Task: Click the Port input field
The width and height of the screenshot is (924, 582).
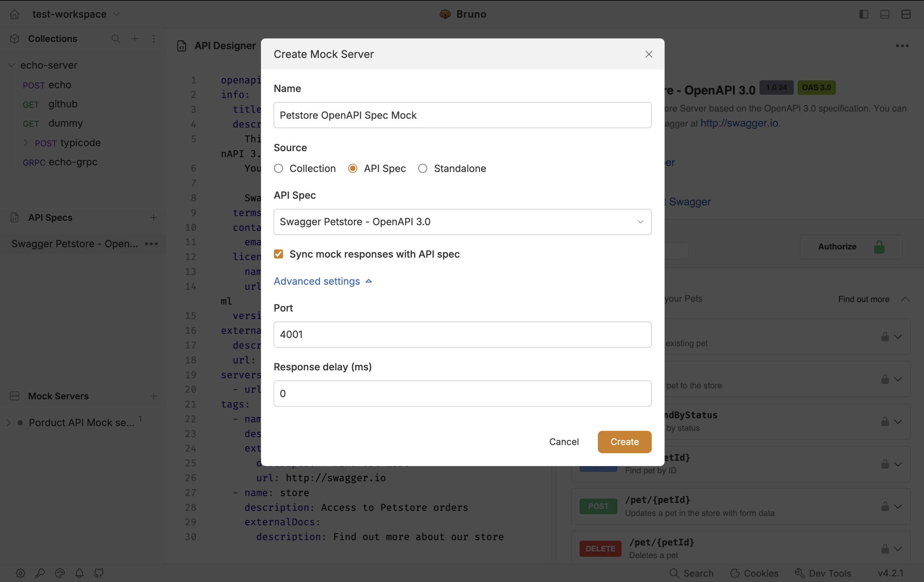Action: click(x=462, y=334)
